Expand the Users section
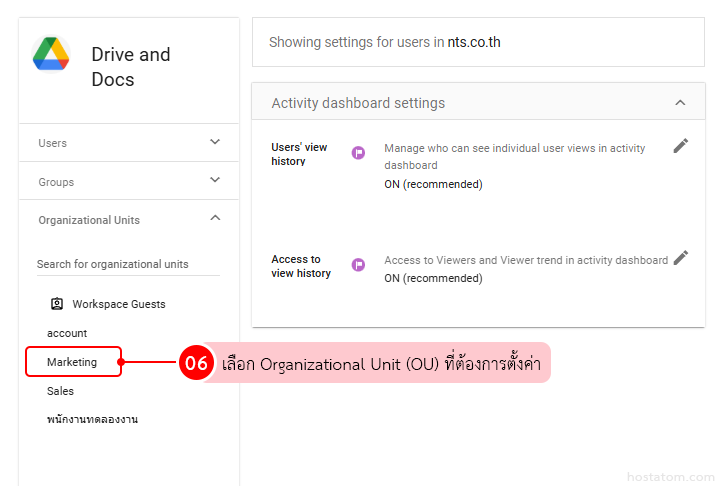The height and width of the screenshot is (486, 720). point(215,141)
